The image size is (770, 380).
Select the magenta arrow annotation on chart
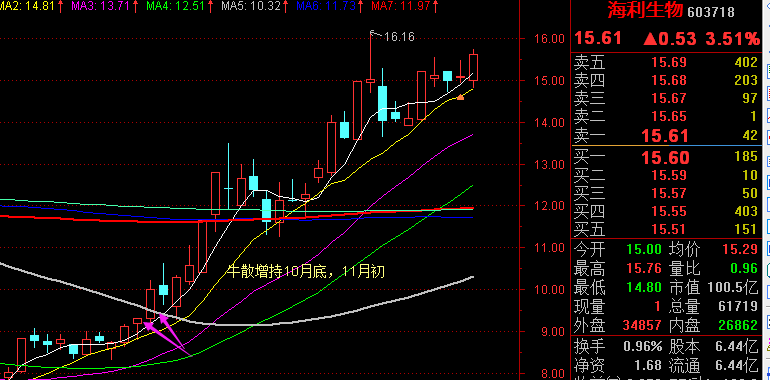tap(166, 334)
